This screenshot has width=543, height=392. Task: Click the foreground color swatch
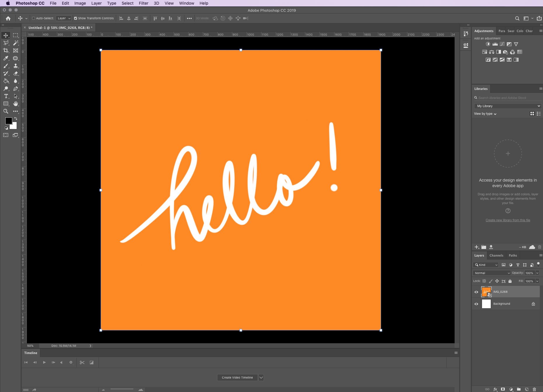[x=8, y=121]
